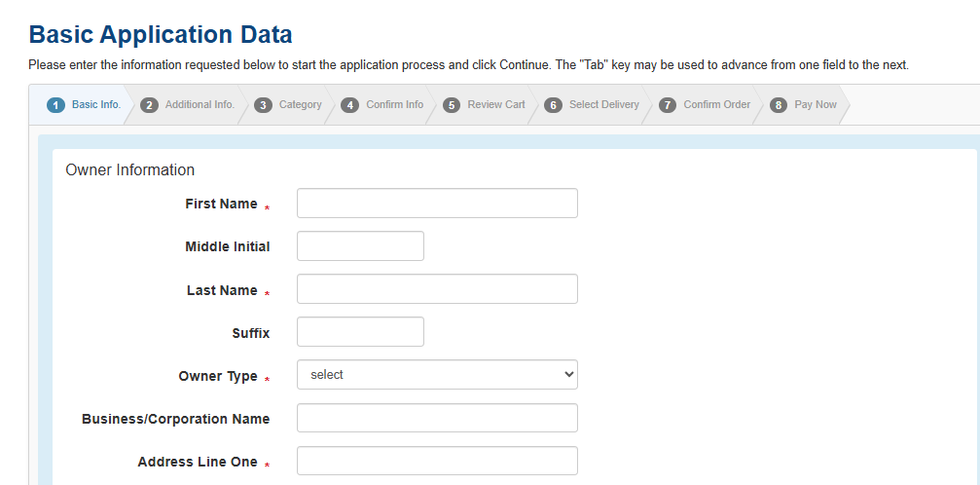
Task: Click into the Middle Initial field
Action: coord(360,246)
